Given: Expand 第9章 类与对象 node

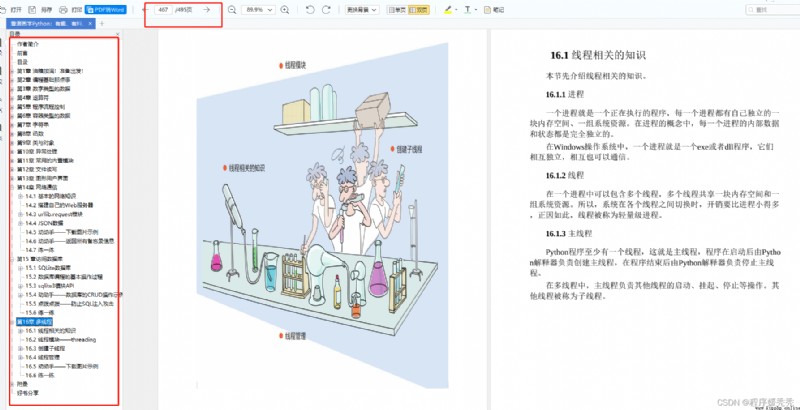Looking at the screenshot, I should (13, 142).
